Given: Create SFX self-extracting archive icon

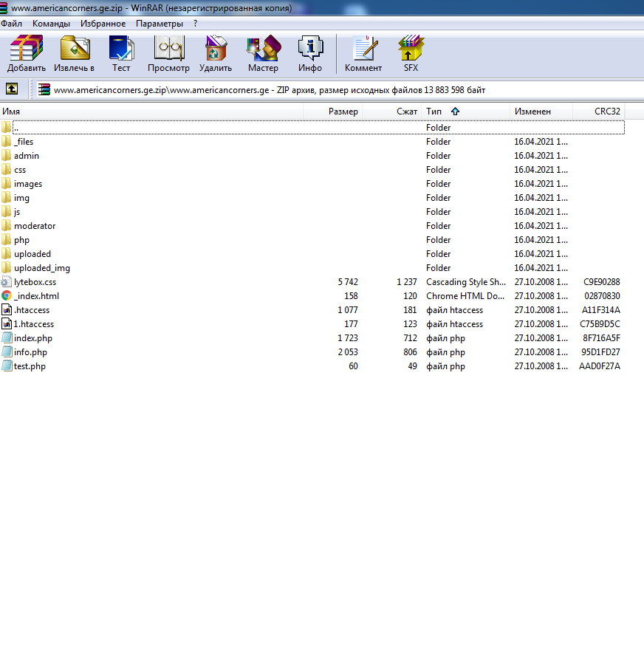Looking at the screenshot, I should tap(411, 53).
